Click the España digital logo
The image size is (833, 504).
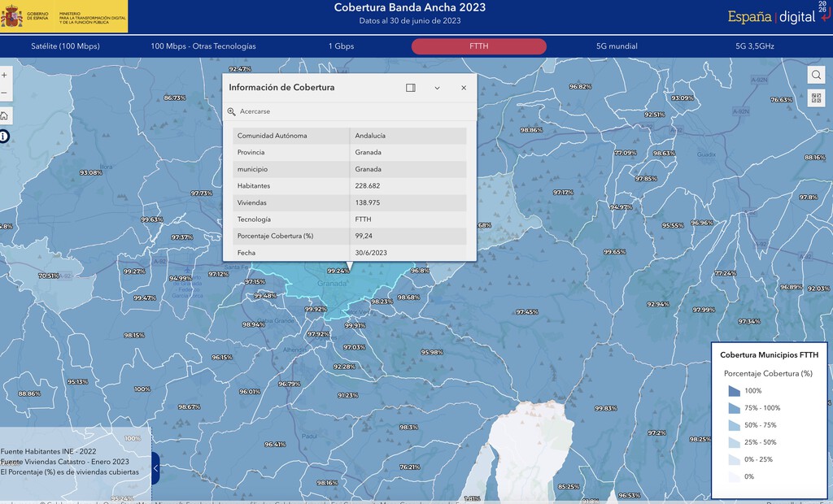pyautogui.click(x=777, y=16)
